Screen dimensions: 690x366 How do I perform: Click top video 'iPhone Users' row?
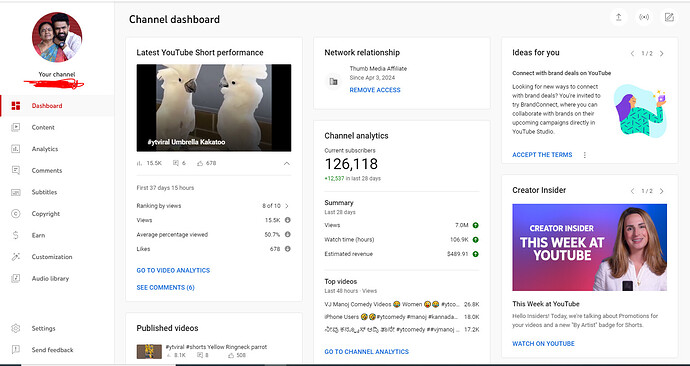click(x=402, y=317)
